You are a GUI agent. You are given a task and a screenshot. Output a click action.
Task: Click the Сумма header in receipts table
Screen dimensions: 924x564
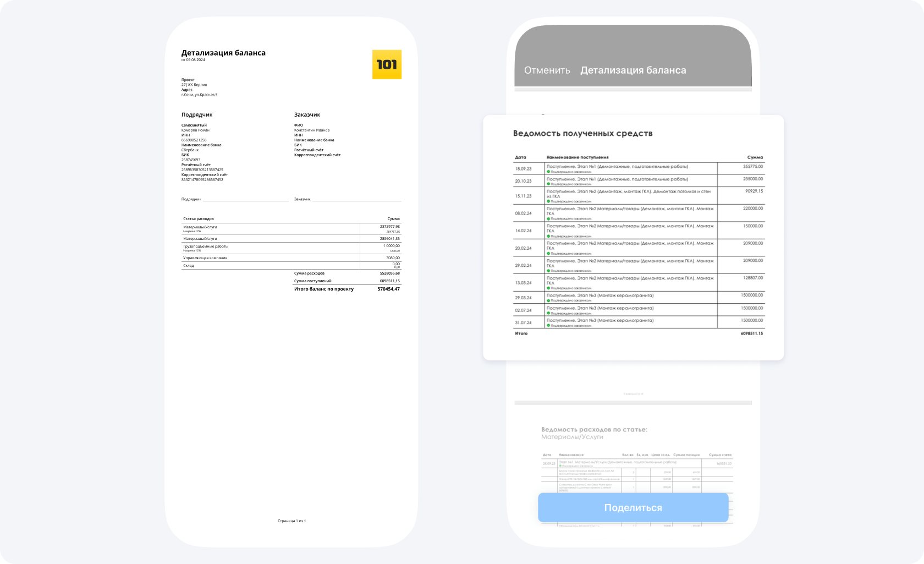pos(755,157)
